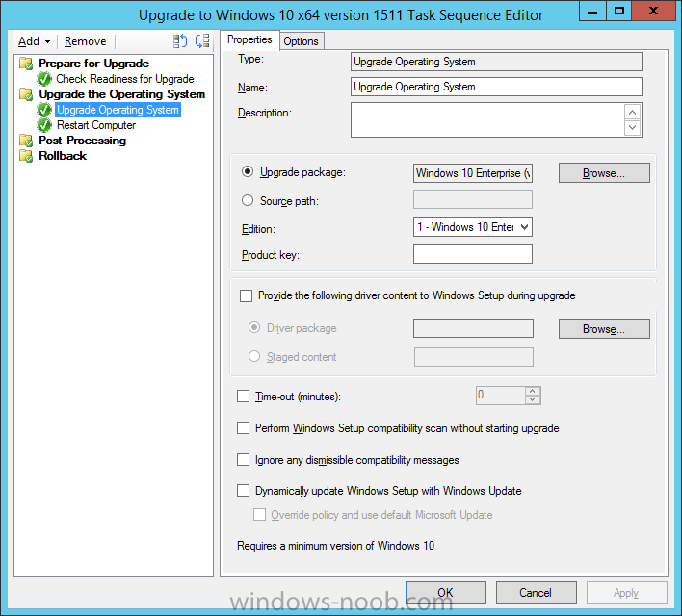
Task: Click the Cancel button
Action: point(536,593)
